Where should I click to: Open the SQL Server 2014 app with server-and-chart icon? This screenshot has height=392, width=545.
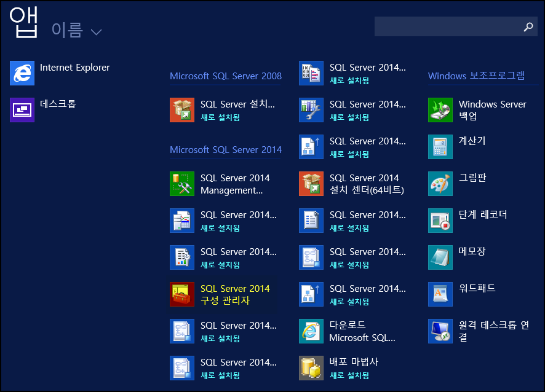tap(223, 221)
